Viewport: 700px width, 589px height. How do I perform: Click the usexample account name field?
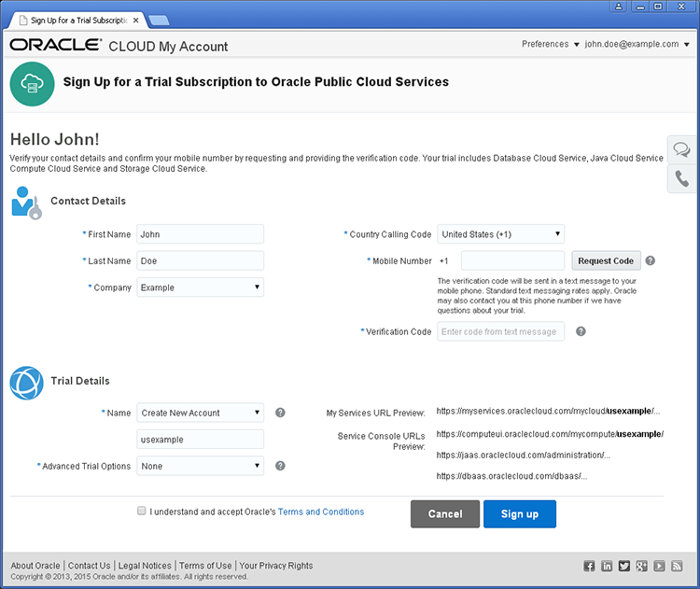pyautogui.click(x=200, y=440)
